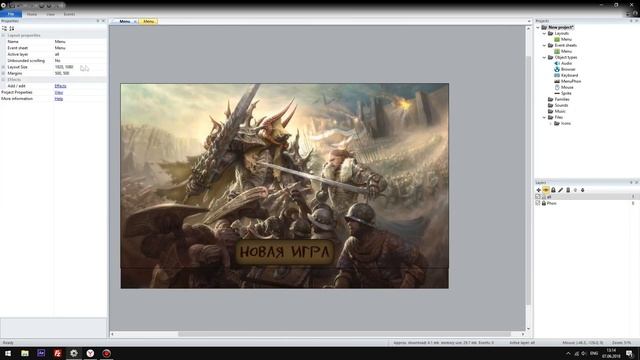
Task: Collapse the New project root node
Action: point(538,27)
